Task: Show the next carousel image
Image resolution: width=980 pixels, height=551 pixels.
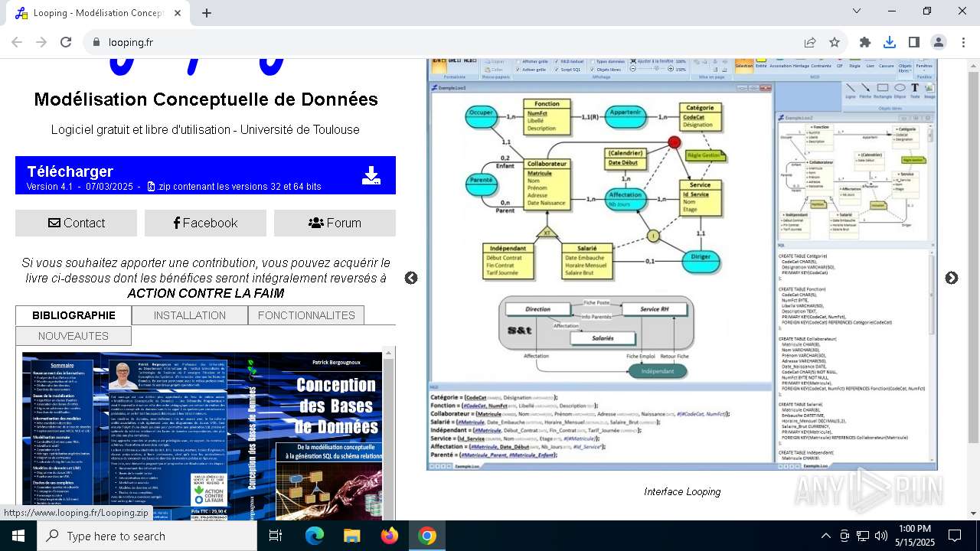Action: pos(952,278)
